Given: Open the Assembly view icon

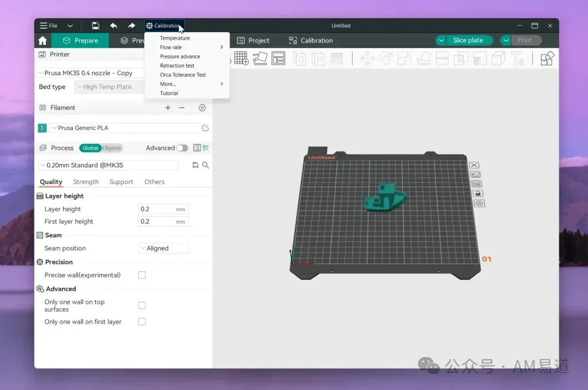Looking at the screenshot, I should tap(547, 59).
